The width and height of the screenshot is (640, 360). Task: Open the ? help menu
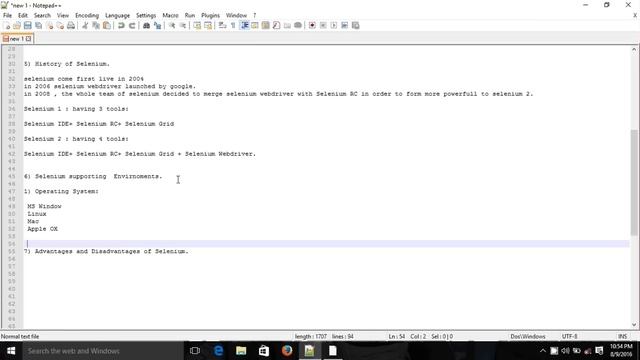click(255, 16)
